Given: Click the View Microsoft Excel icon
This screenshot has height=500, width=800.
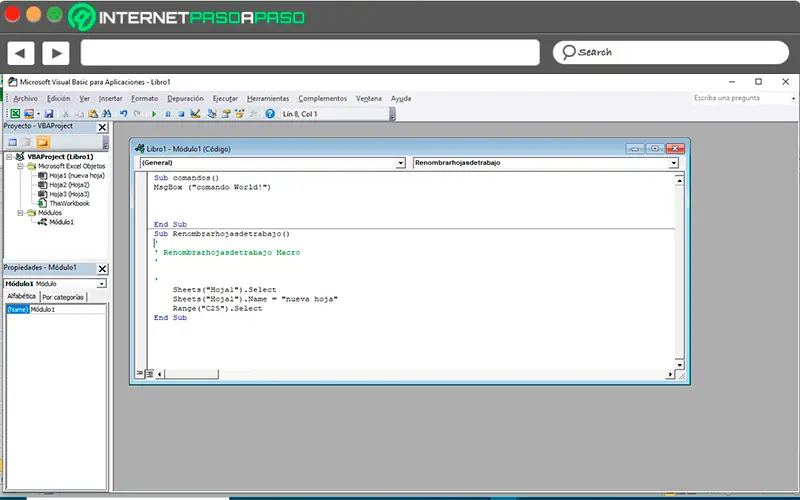Looking at the screenshot, I should (14, 114).
